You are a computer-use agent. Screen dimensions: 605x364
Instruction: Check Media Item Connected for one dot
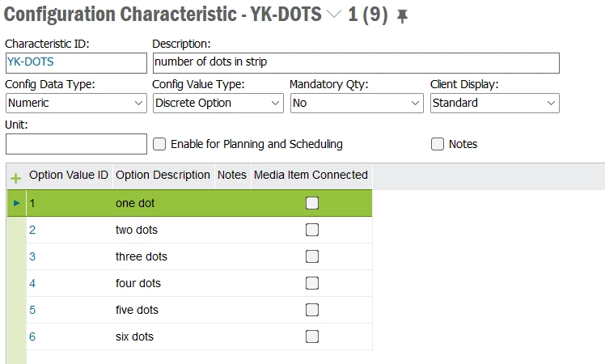(x=311, y=203)
